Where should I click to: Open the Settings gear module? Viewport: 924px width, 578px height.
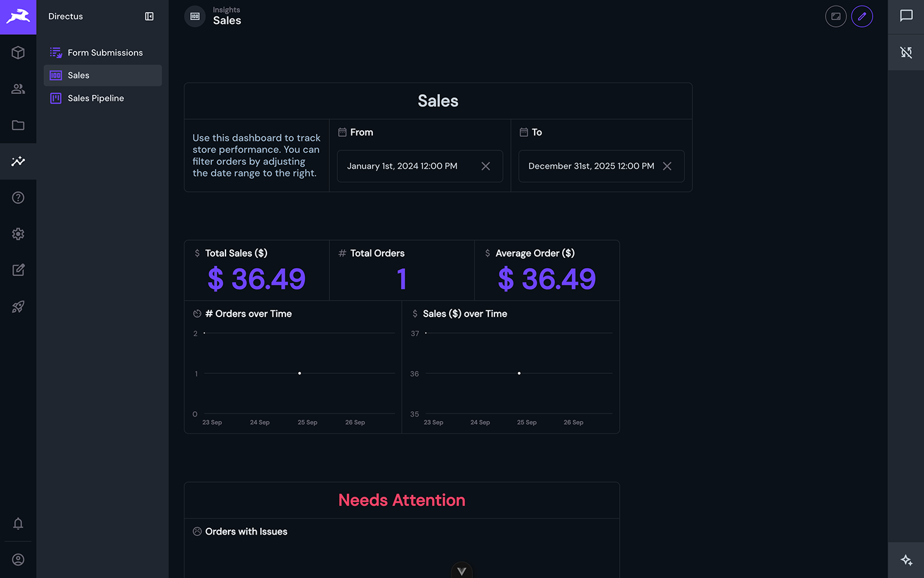(x=18, y=234)
